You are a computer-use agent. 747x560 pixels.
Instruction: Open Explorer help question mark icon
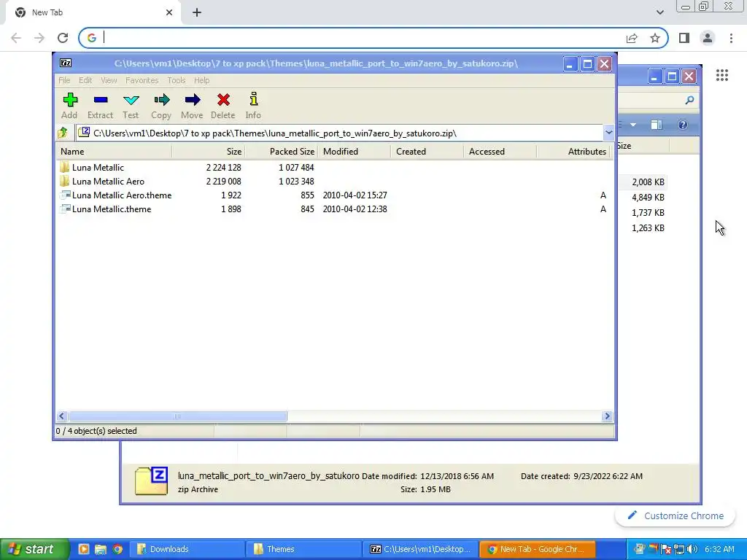[683, 125]
